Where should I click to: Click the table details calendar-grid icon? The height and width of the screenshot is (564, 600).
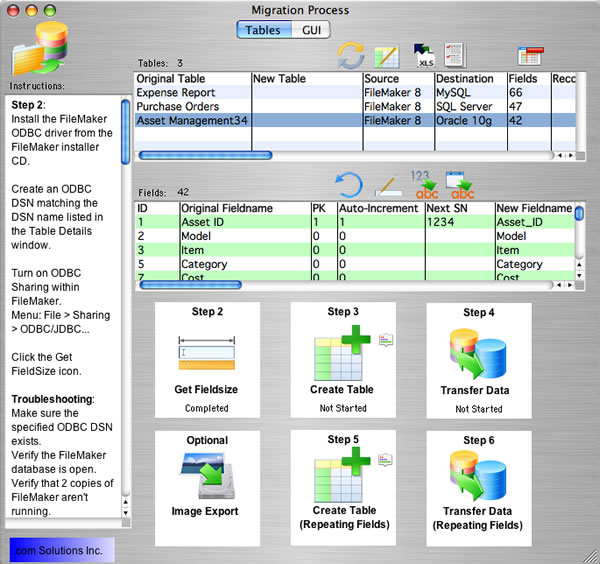tap(530, 56)
